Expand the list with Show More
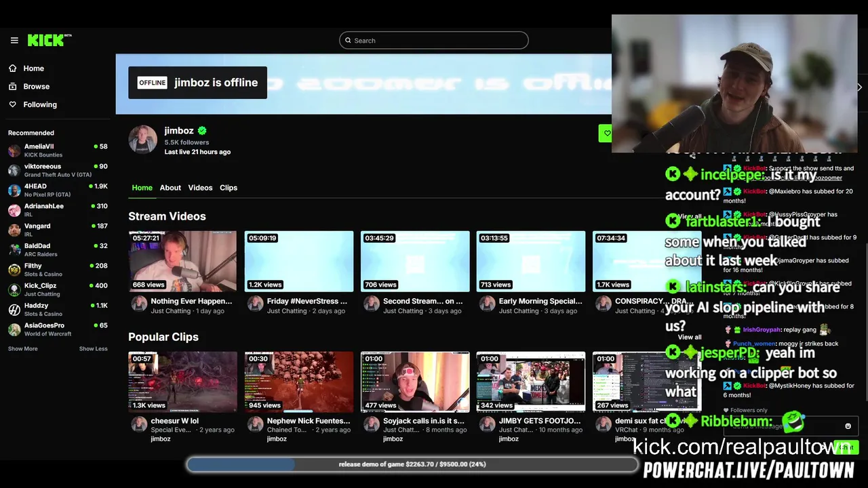This screenshot has height=488, width=868. [x=23, y=348]
